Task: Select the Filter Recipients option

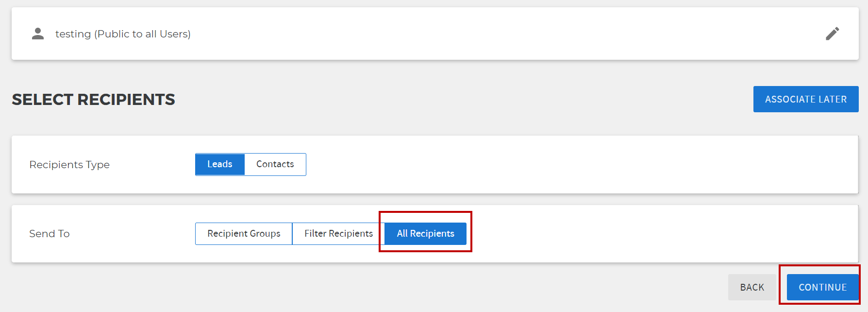Action: click(338, 234)
